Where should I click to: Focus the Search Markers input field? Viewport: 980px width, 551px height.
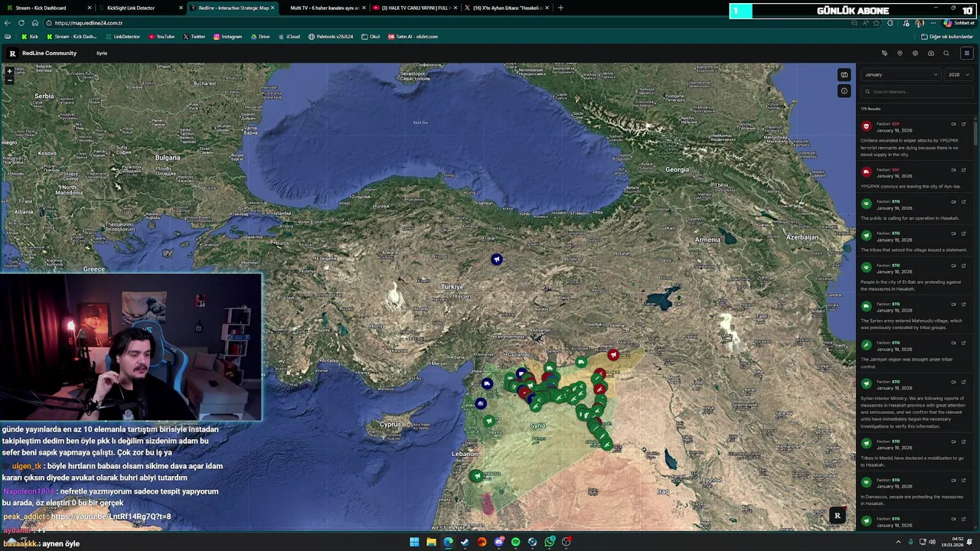(x=916, y=92)
